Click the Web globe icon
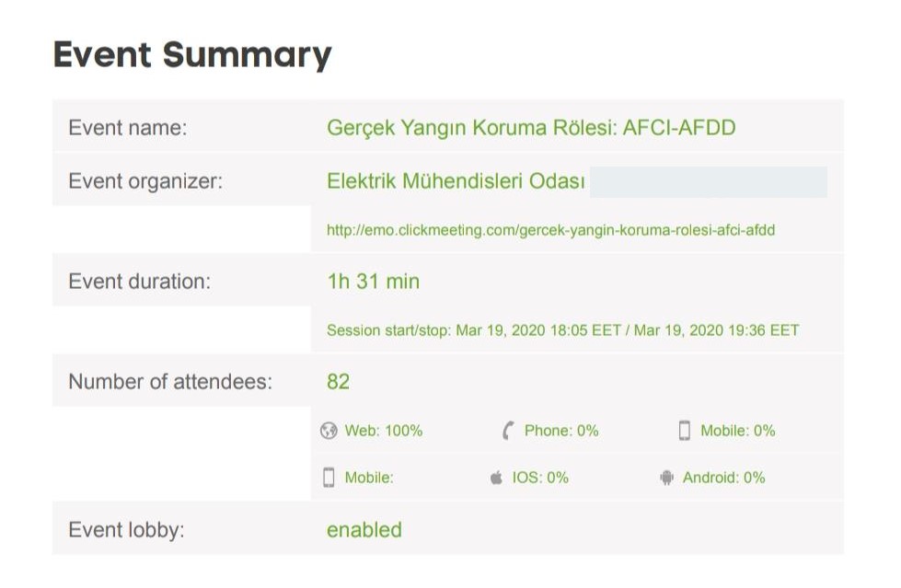This screenshot has height=588, width=901. pyautogui.click(x=329, y=431)
